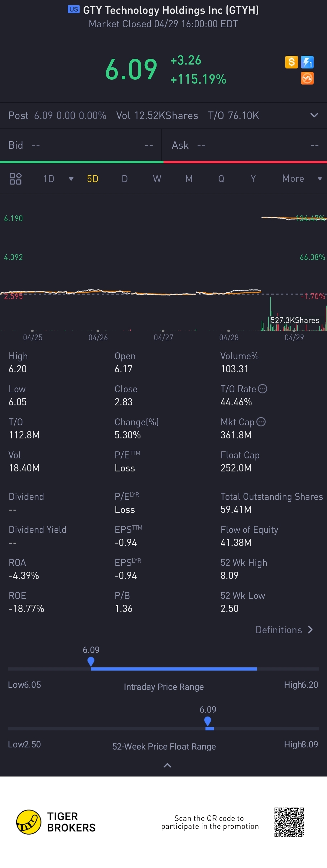This screenshot has height=868, width=327.
Task: Select the 04/26 date axis label
Action: [x=98, y=337]
